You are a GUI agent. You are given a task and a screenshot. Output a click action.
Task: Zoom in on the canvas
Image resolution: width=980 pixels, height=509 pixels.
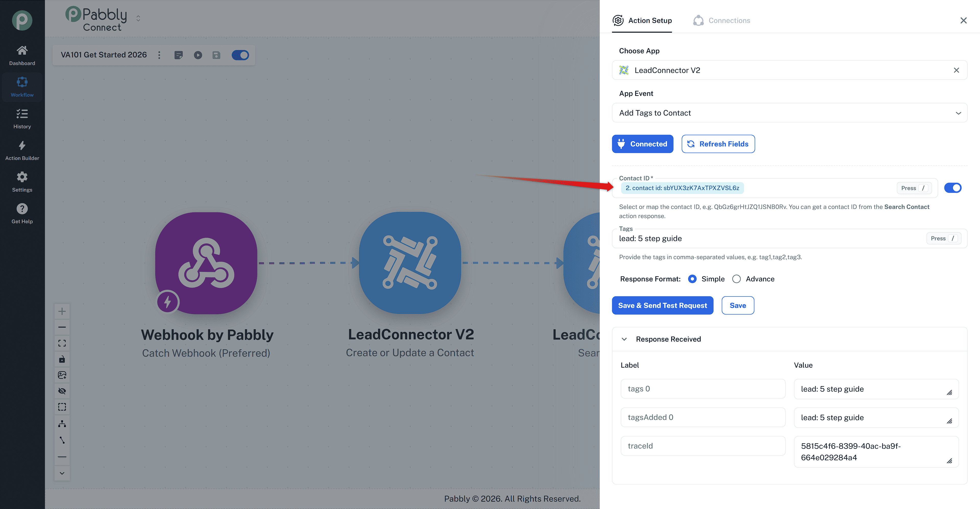(x=62, y=311)
